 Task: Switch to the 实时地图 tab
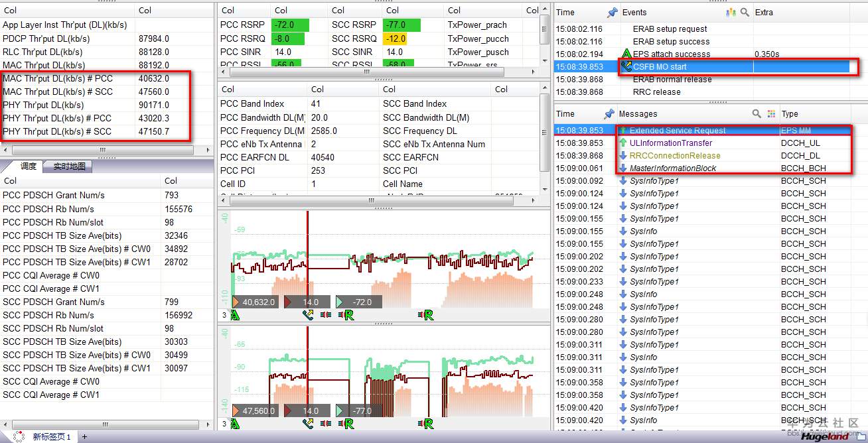(69, 166)
